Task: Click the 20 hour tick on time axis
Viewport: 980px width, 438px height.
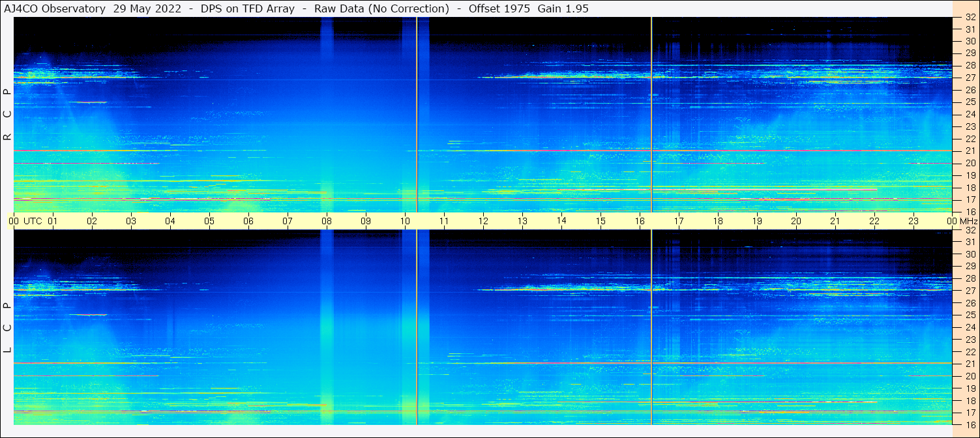Action: point(796,221)
